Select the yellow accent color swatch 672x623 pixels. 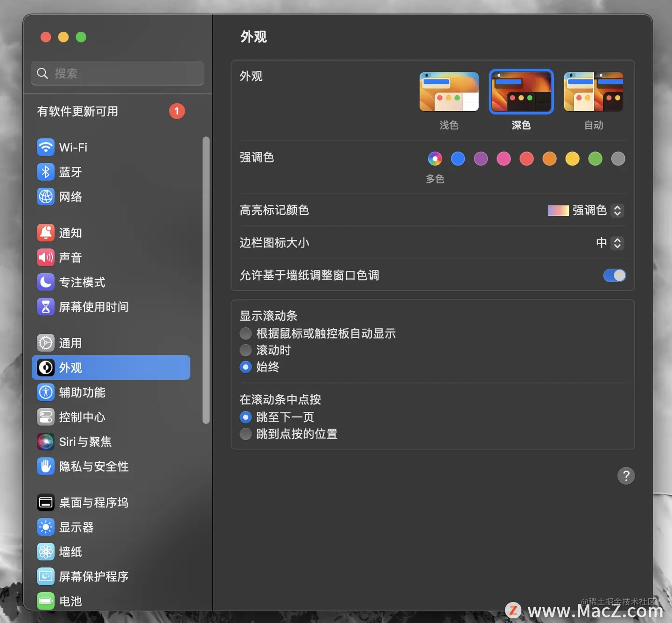(572, 159)
